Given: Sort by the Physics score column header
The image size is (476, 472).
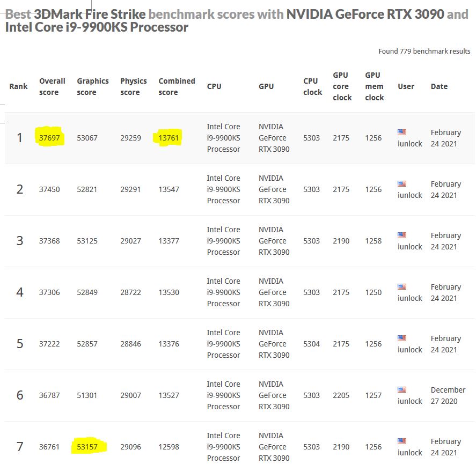Looking at the screenshot, I should [133, 86].
